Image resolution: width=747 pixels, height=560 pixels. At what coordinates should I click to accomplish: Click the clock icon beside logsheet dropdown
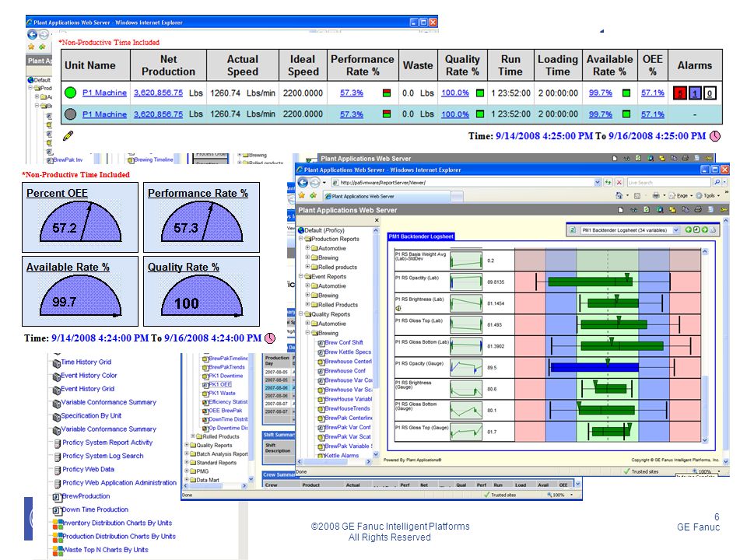pyautogui.click(x=696, y=230)
